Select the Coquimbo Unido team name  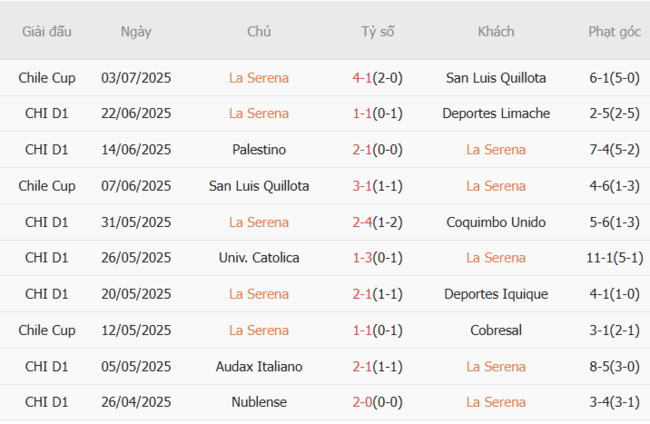(x=496, y=221)
